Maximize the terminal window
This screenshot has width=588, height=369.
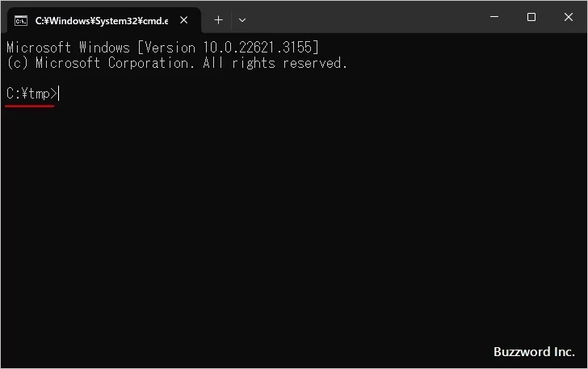[x=531, y=17]
